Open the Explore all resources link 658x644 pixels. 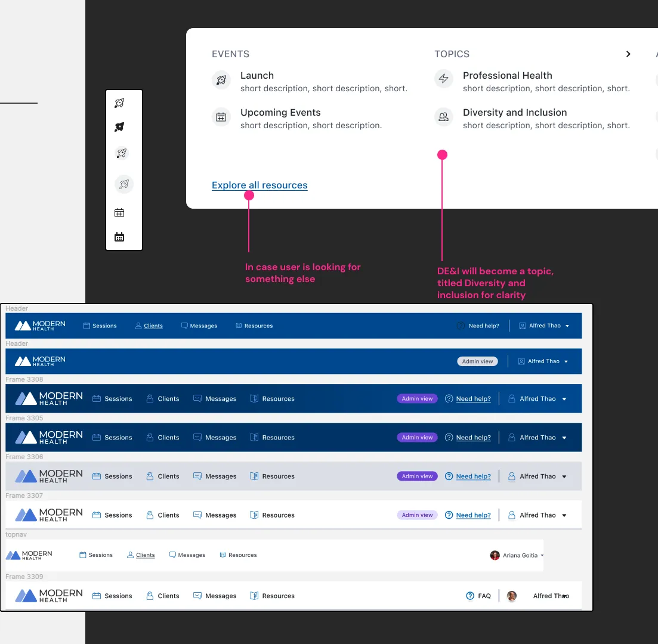[260, 185]
